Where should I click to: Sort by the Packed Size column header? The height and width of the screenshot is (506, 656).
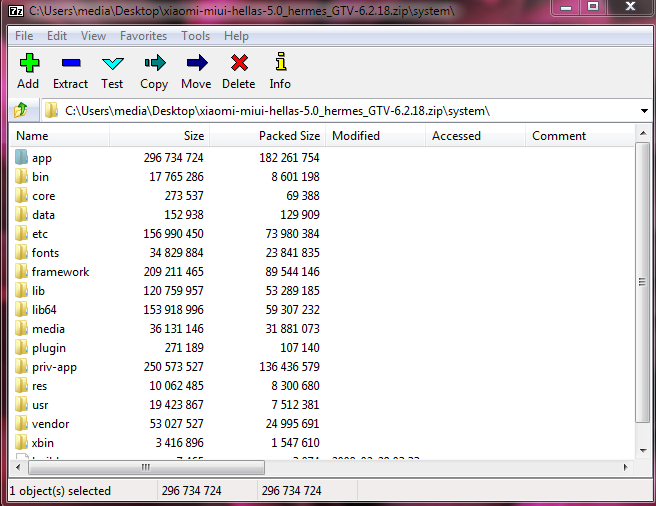pyautogui.click(x=289, y=136)
